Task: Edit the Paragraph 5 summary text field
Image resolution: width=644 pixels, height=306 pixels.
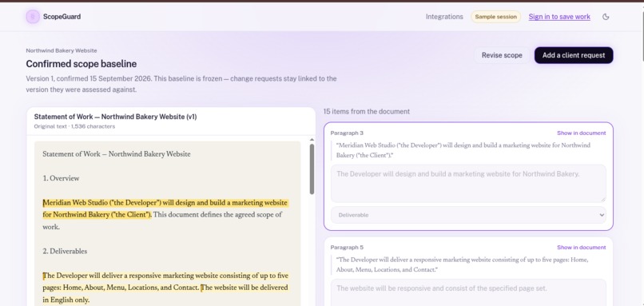Action: point(468,292)
